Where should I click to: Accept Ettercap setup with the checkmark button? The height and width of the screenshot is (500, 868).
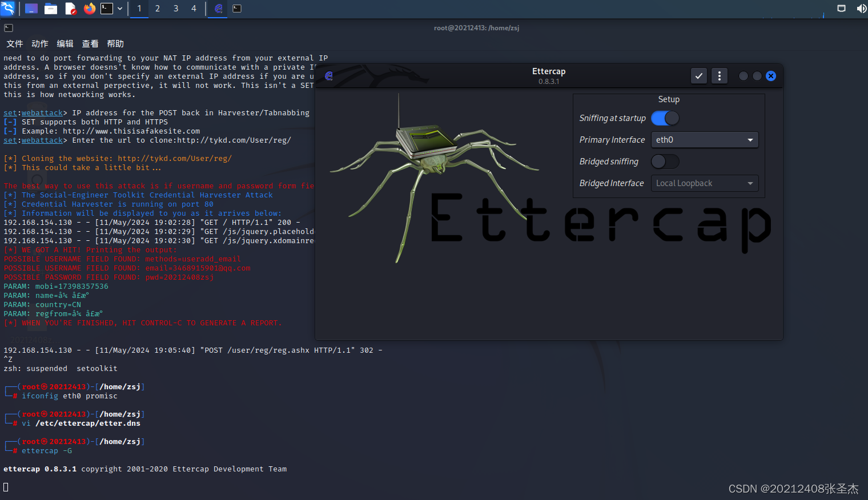pos(699,76)
